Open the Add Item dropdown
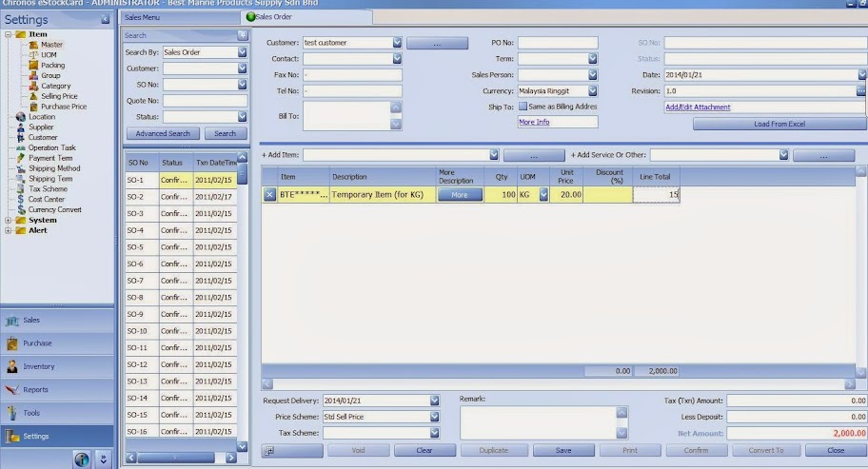 pos(494,155)
